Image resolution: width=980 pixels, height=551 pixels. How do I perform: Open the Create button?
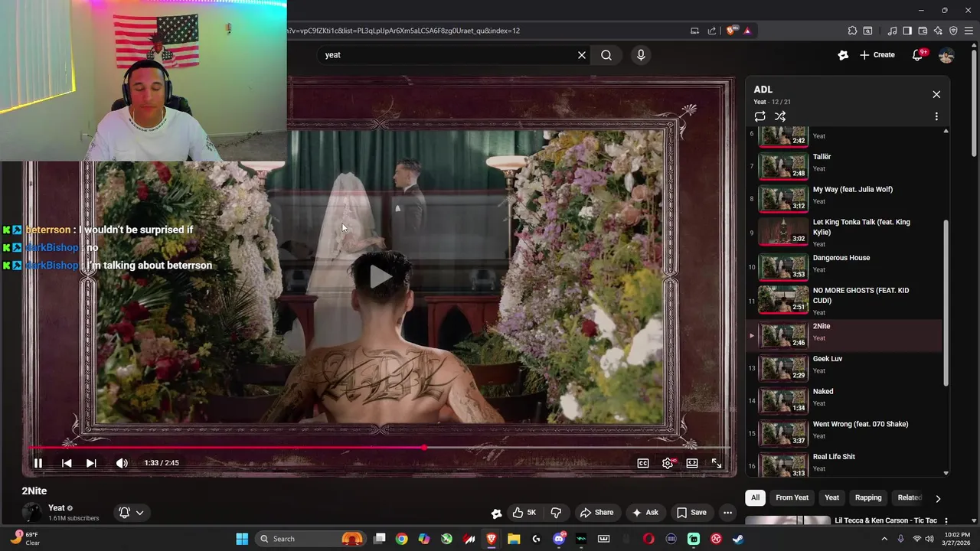877,55
